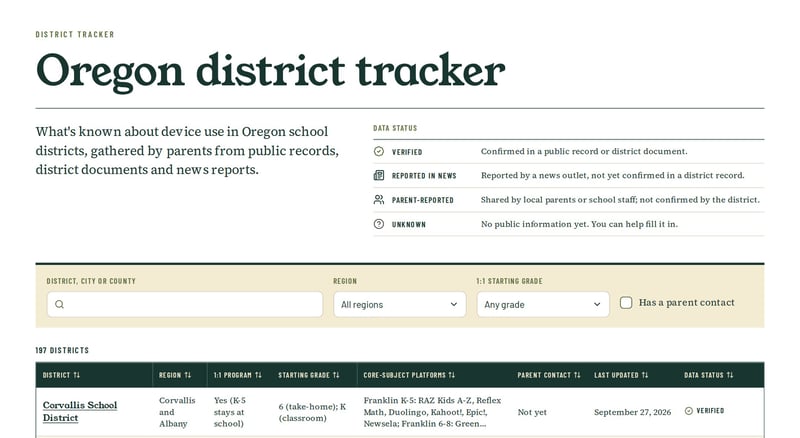Click the Last Updated column sort arrows icon
The width and height of the screenshot is (800, 438).
tap(645, 375)
